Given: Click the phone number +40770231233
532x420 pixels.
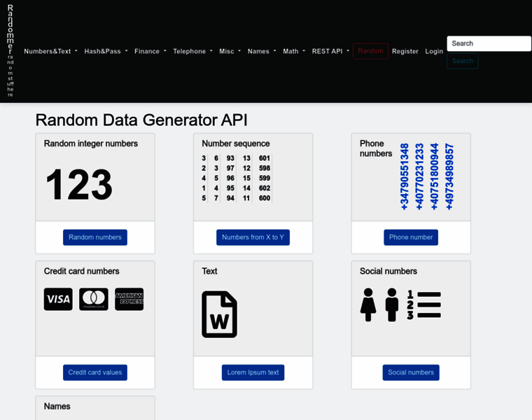Looking at the screenshot, I should (419, 177).
